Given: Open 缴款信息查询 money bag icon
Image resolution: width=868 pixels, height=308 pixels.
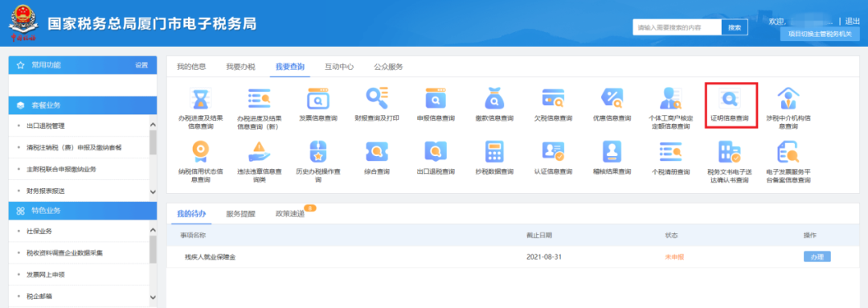Looking at the screenshot, I should point(494,99).
